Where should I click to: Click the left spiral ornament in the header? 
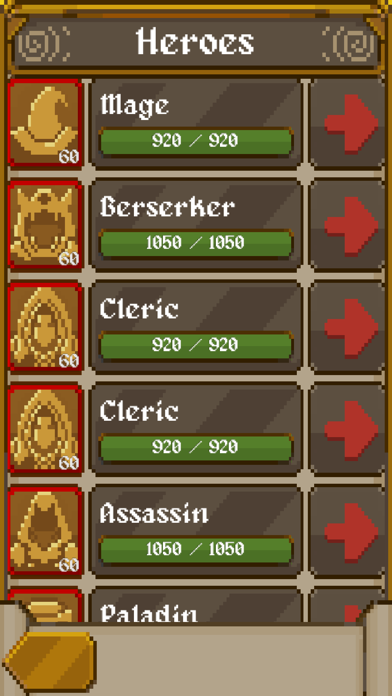44,44
